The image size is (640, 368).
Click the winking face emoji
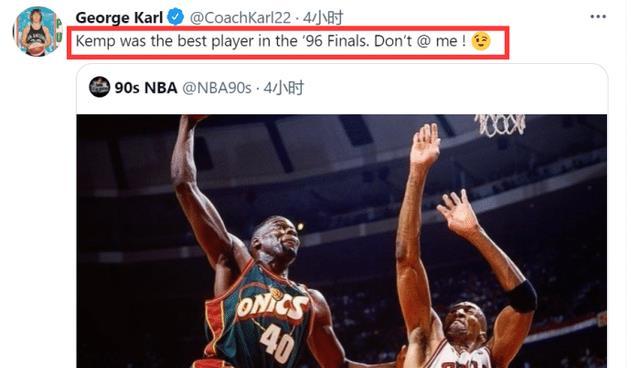(x=481, y=41)
